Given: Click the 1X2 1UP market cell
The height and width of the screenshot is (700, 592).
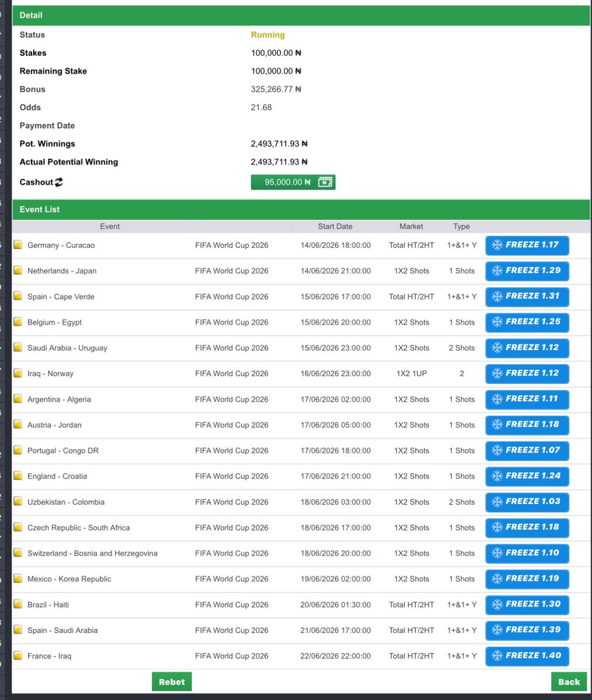Looking at the screenshot, I should pyautogui.click(x=411, y=373).
